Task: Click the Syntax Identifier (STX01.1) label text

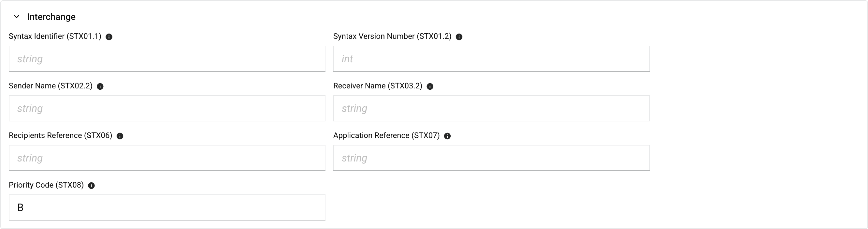Action: 55,37
